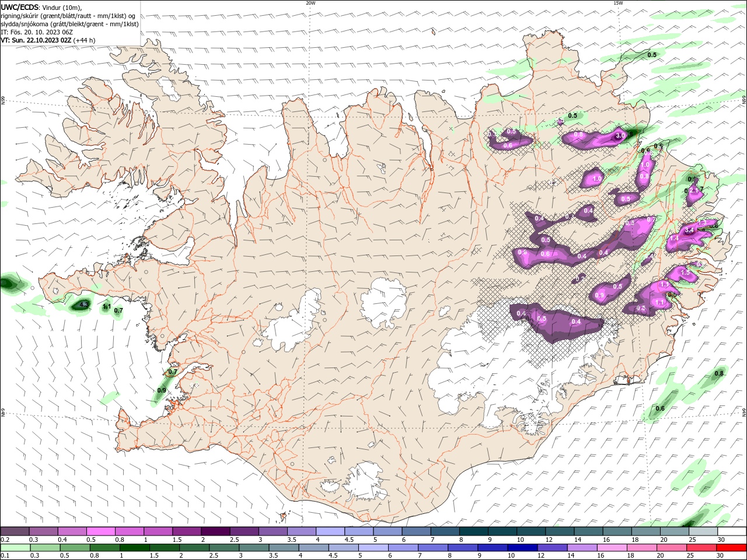
Task: Click the '2.1' snowfall value on the map
Action: coord(693,191)
